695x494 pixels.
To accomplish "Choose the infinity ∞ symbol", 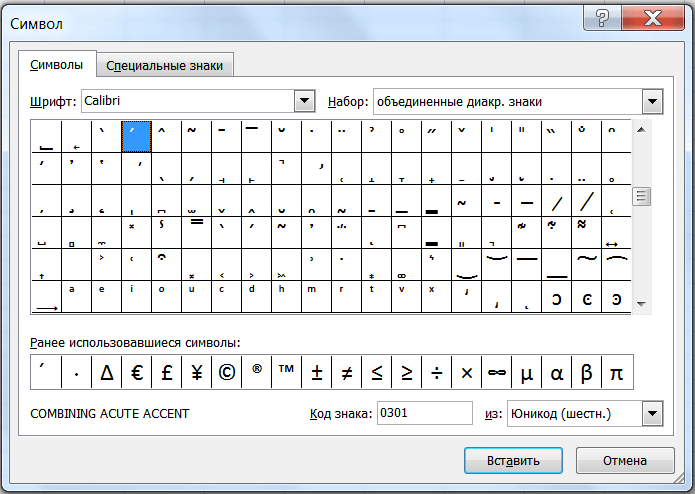I will (x=496, y=373).
